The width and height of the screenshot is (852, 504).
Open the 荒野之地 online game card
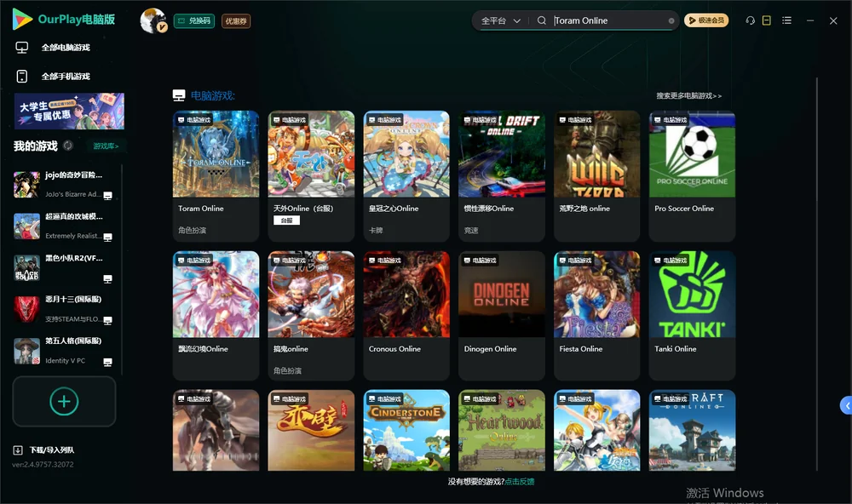(596, 176)
